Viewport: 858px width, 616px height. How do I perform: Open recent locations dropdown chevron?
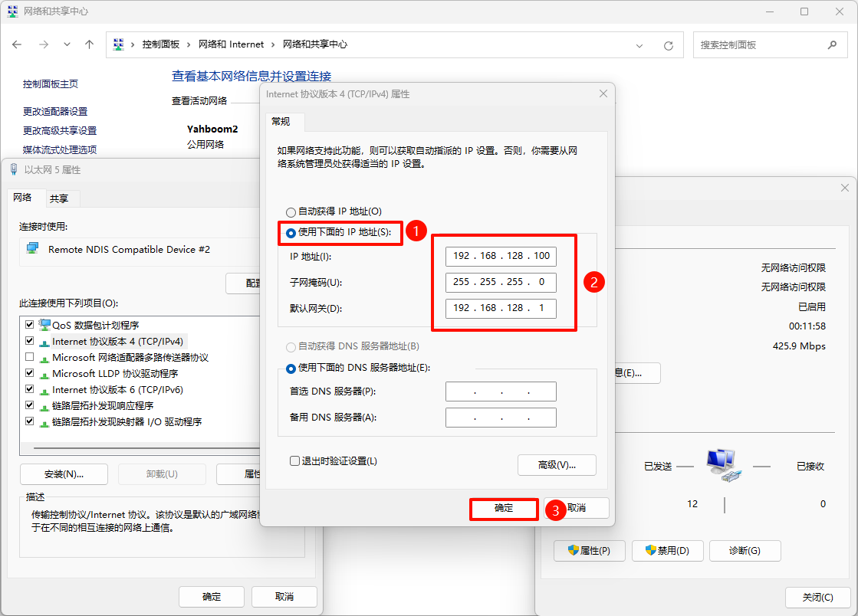[67, 45]
